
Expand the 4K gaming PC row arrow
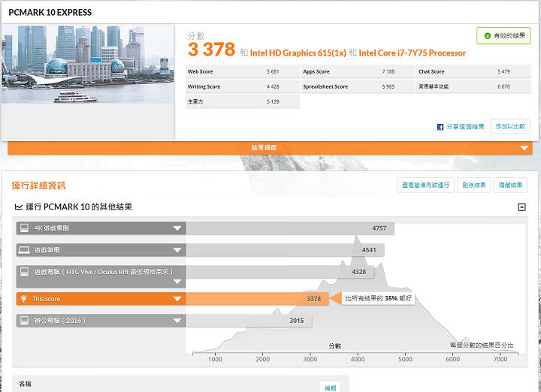pos(177,228)
